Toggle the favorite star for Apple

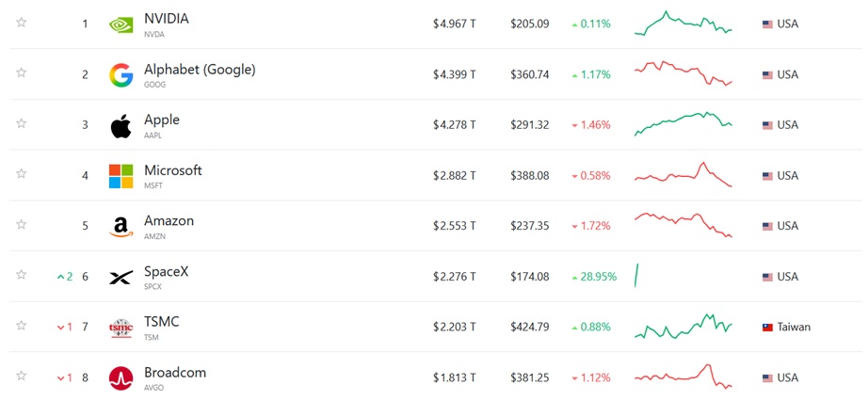click(x=21, y=123)
